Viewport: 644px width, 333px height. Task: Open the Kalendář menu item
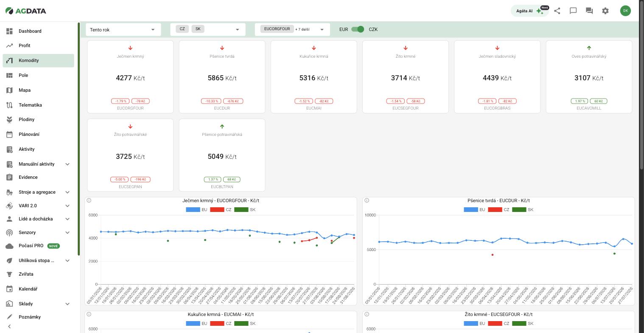coord(38,289)
